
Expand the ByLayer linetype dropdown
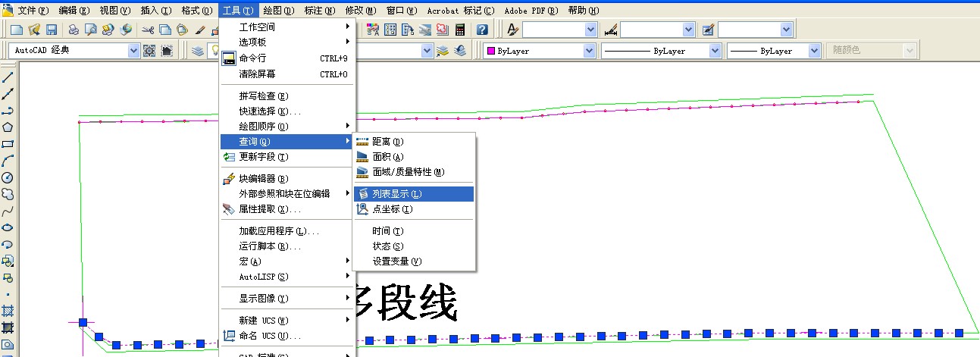(715, 51)
